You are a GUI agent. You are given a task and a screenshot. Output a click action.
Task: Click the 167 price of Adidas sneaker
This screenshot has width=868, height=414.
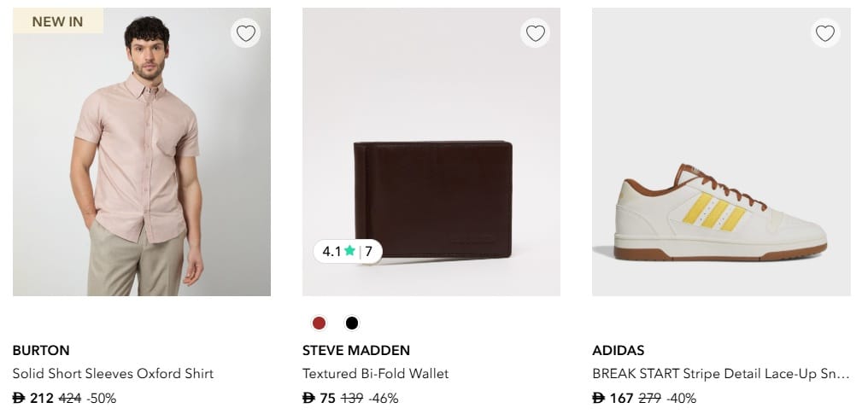tap(621, 398)
